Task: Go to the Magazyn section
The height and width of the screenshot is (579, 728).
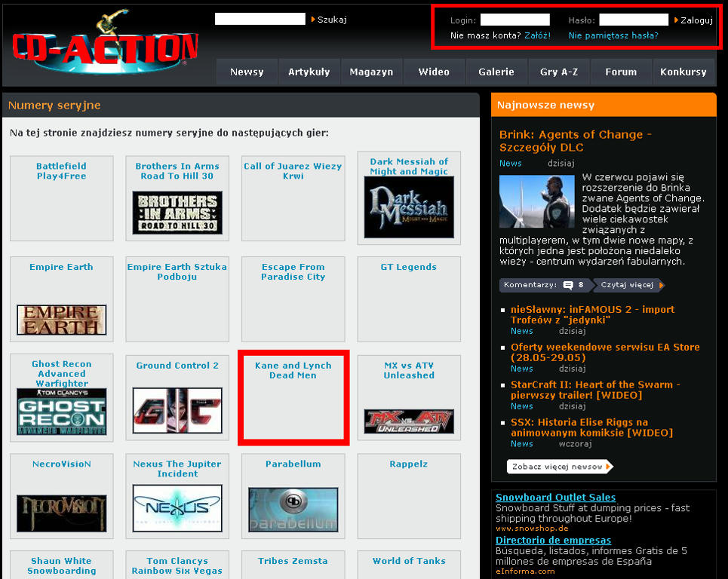Action: coord(371,72)
